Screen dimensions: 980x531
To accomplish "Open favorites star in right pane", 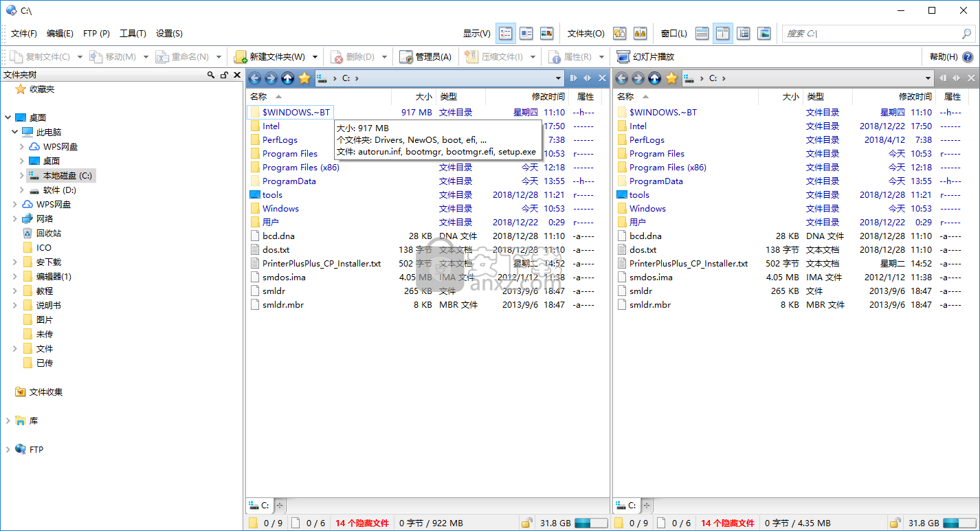I will [x=671, y=78].
